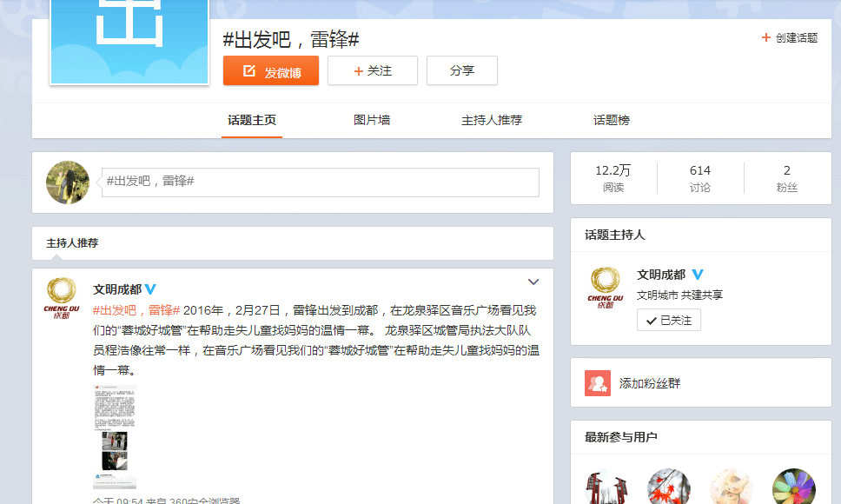841x504 pixels.
Task: Open the 话题榜 tab
Action: tap(612, 120)
